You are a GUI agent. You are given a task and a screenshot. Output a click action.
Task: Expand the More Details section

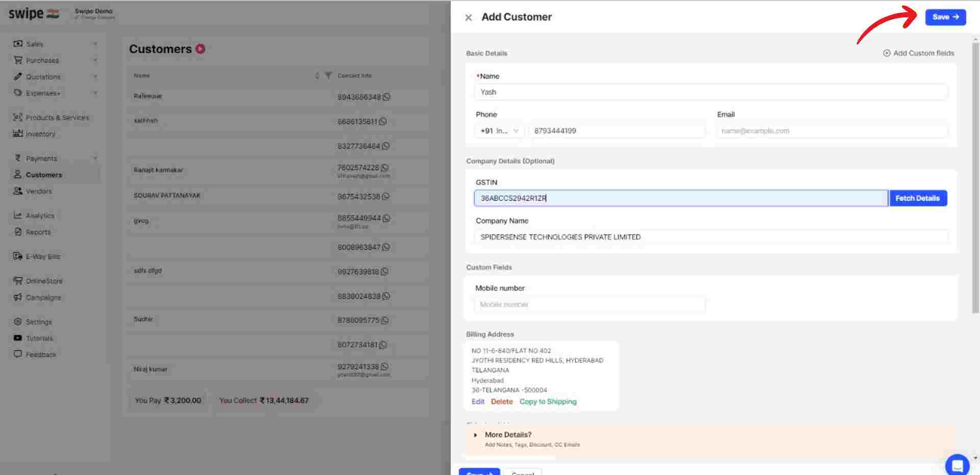pyautogui.click(x=508, y=435)
